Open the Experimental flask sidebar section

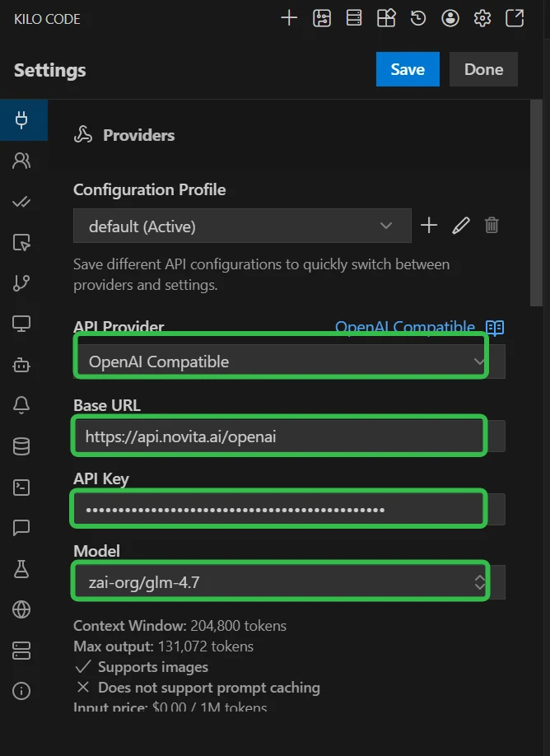21,569
